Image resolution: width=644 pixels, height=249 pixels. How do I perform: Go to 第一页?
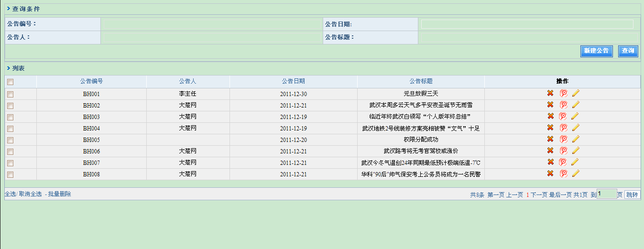pyautogui.click(x=496, y=195)
